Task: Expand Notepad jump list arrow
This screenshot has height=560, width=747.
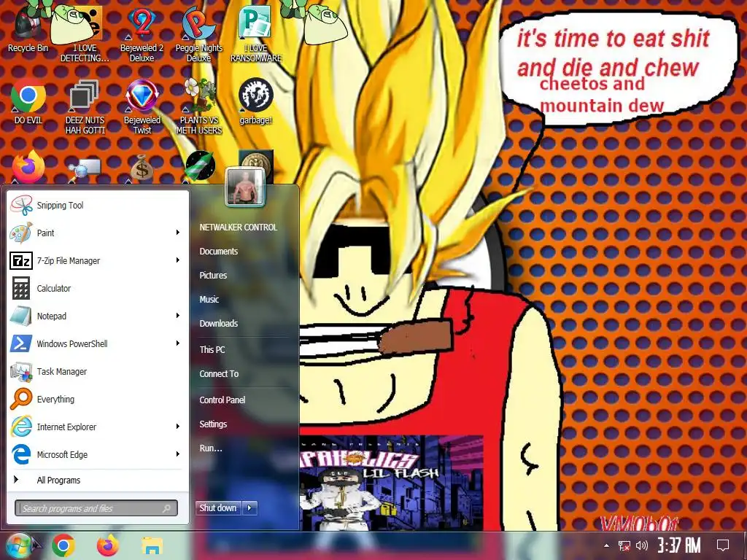Action: click(178, 315)
